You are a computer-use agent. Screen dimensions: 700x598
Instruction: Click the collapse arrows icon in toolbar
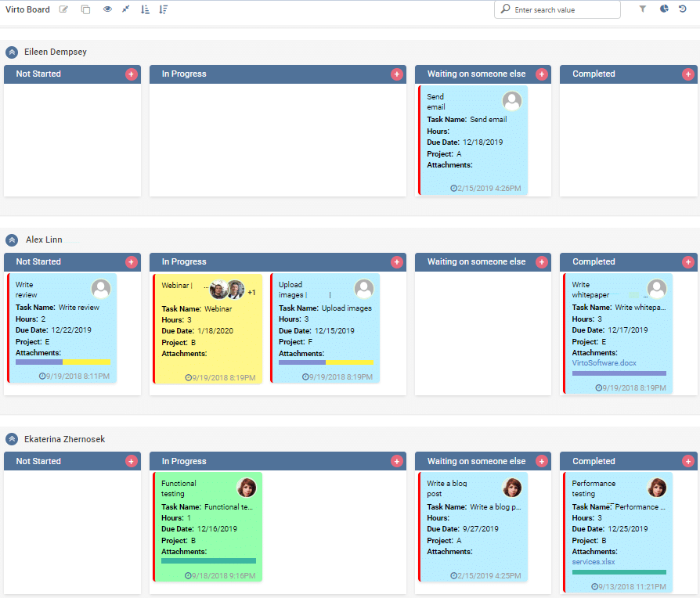pyautogui.click(x=126, y=9)
